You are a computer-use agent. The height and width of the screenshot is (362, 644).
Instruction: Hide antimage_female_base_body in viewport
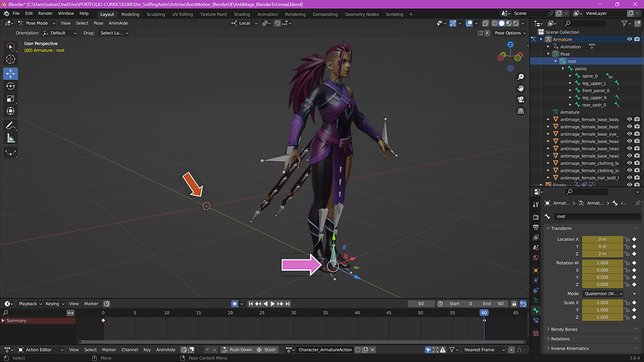pyautogui.click(x=630, y=120)
